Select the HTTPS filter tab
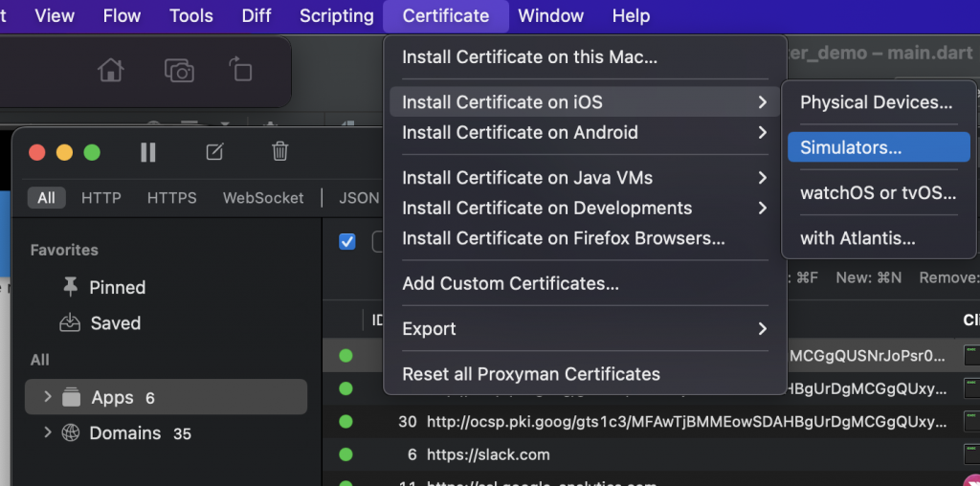The image size is (980, 486). (x=172, y=198)
